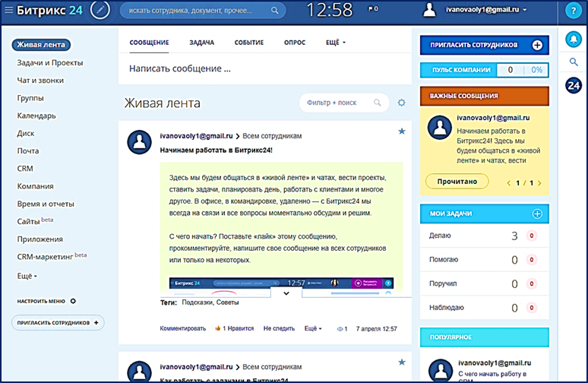The image size is (588, 383).
Task: Click the Битрикс 24 logo
Action: tap(49, 10)
